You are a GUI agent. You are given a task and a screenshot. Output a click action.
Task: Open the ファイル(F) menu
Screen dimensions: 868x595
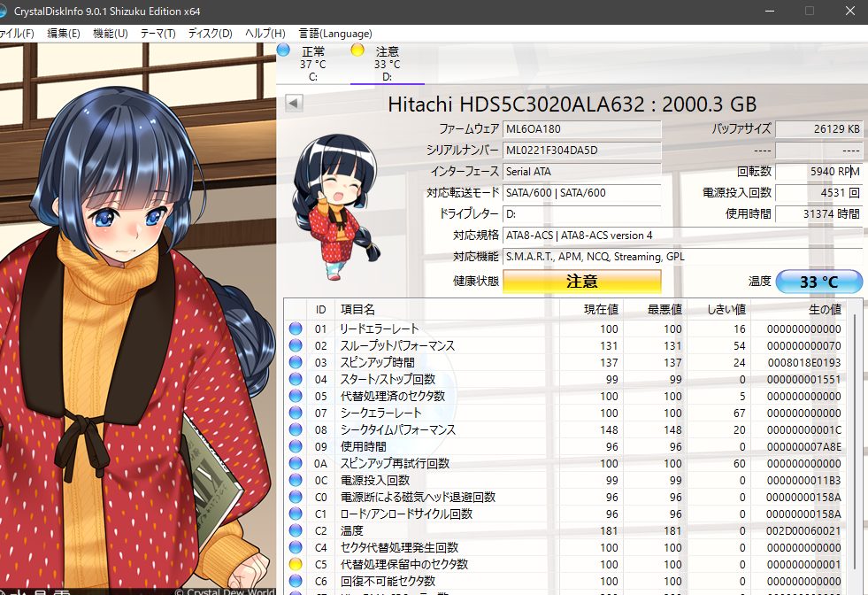[x=17, y=34]
